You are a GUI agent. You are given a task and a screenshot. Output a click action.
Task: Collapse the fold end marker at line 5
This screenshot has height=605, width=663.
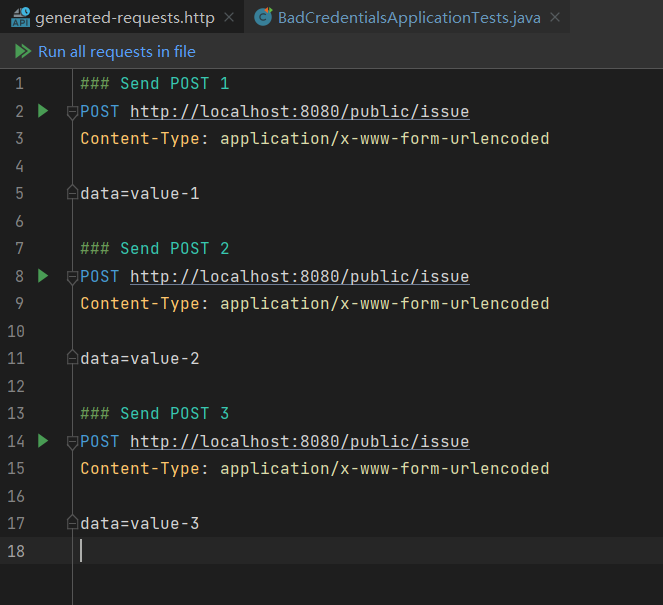click(x=72, y=192)
